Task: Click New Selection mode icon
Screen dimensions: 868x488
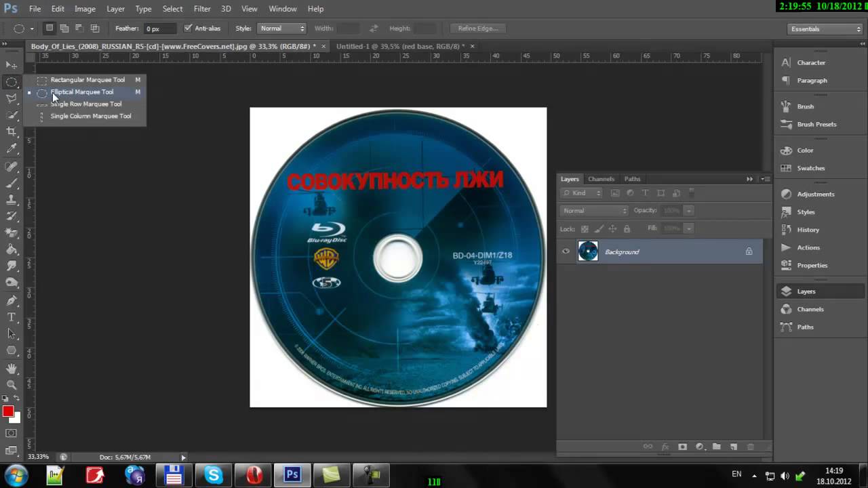Action: point(49,28)
